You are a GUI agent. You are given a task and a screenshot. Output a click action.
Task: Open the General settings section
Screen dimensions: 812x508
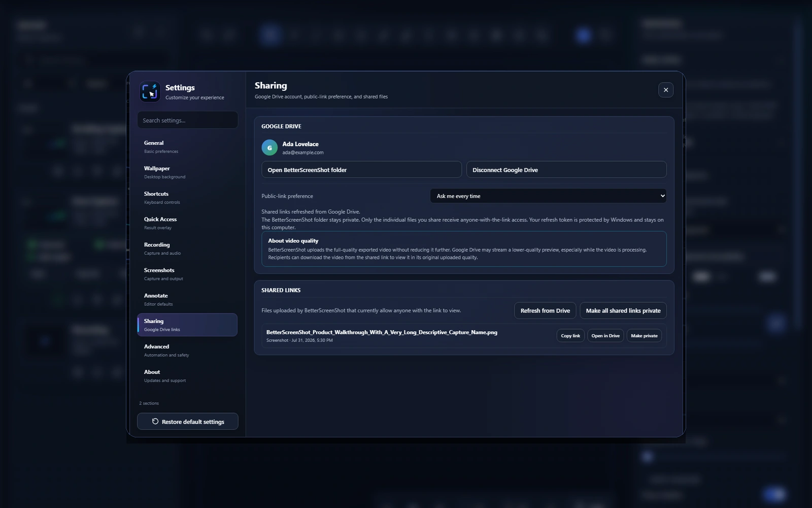click(187, 147)
